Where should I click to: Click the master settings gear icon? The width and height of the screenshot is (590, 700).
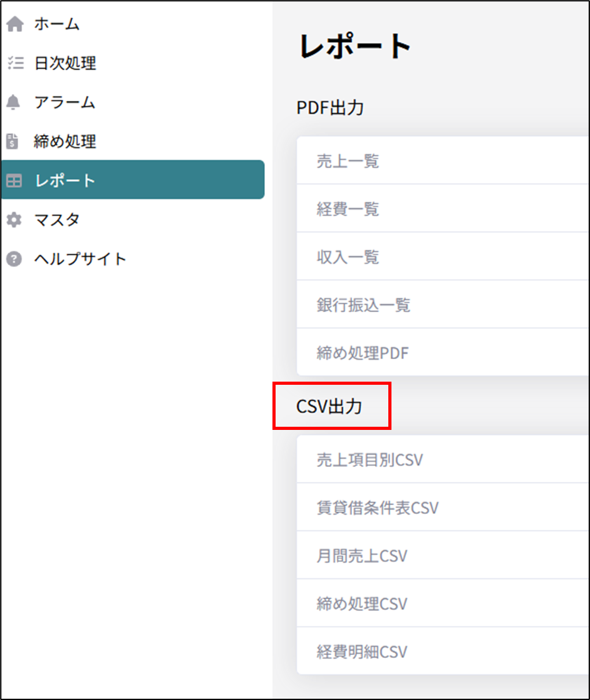pos(14,220)
